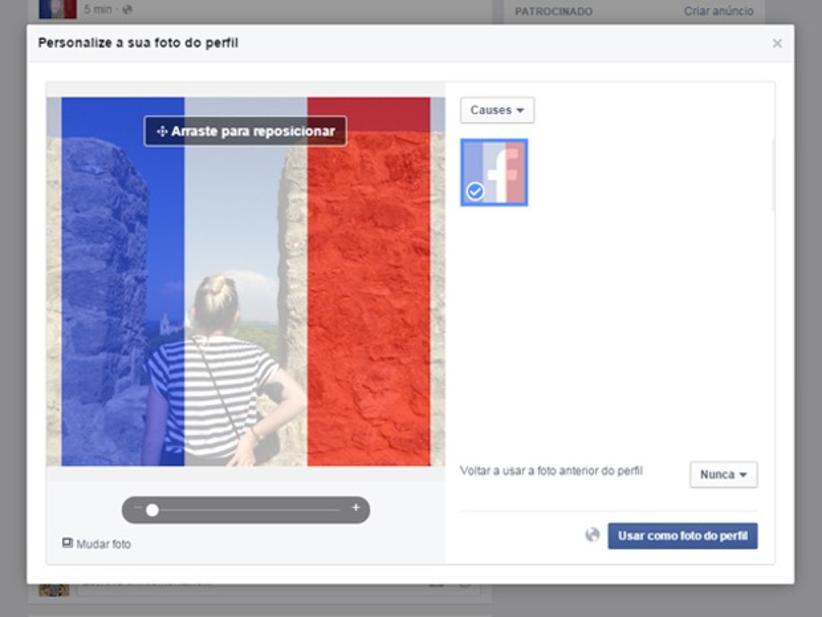The image size is (822, 617).
Task: Click the globe privacy icon beside the blue button
Action: pos(592,535)
